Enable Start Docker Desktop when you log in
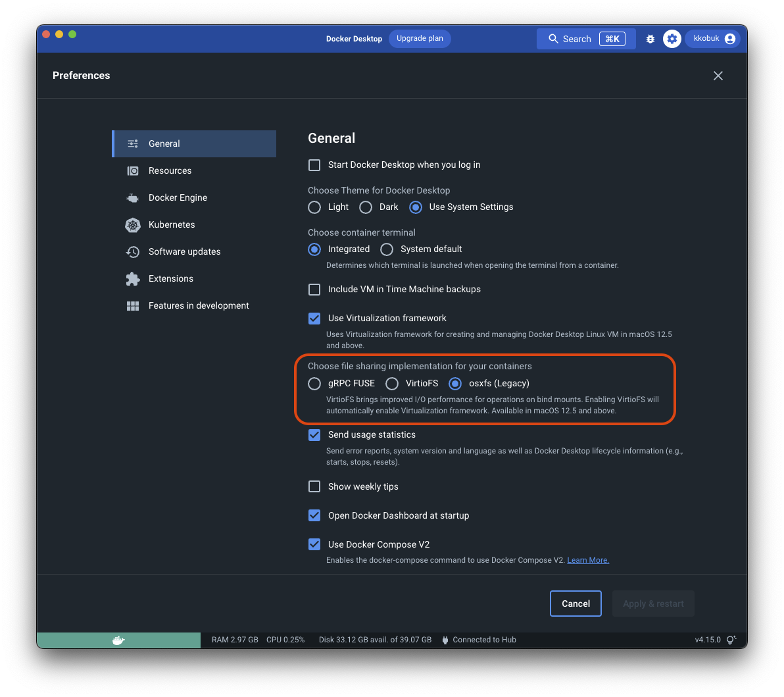Image resolution: width=784 pixels, height=697 pixels. click(314, 165)
